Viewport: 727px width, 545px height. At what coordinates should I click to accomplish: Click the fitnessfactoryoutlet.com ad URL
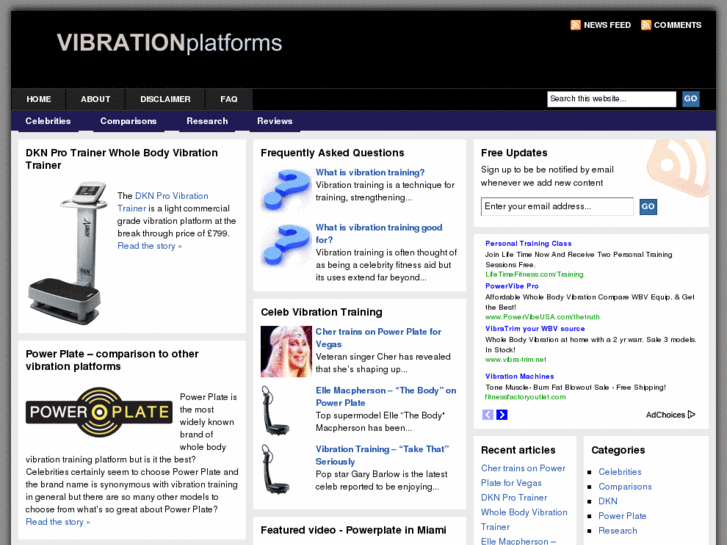pos(525,397)
